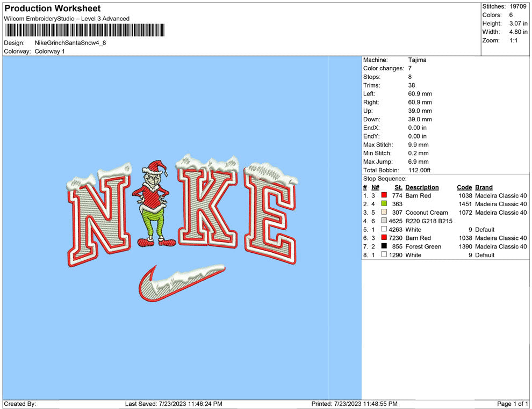The image size is (532, 409).
Task: Click the Brand column header
Action: click(484, 187)
